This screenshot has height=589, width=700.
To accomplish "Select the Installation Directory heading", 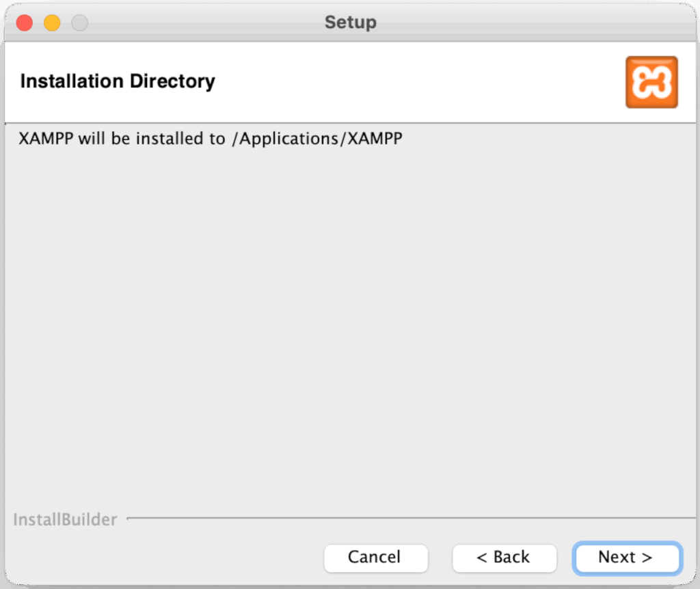I will (x=118, y=81).
